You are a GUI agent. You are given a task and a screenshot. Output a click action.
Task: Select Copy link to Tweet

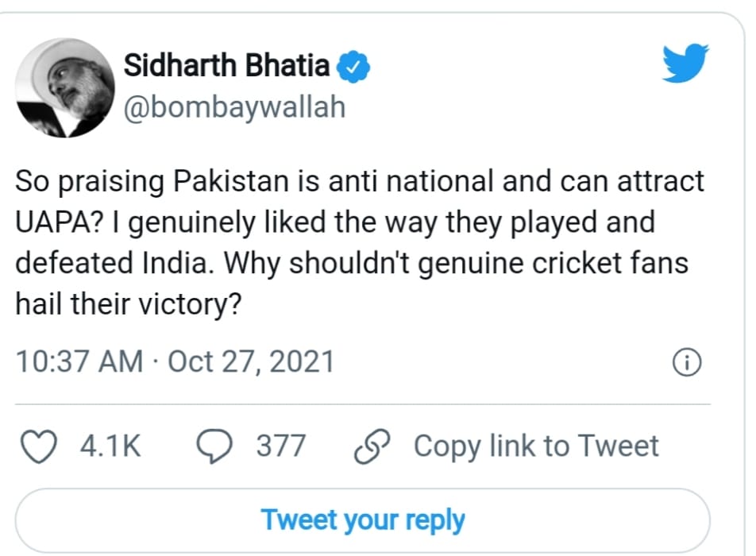[x=536, y=446]
